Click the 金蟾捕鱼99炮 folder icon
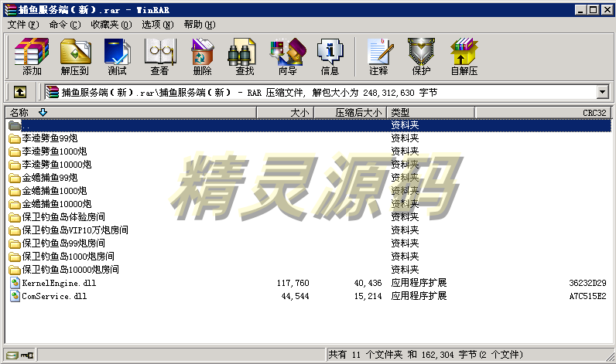 coord(15,178)
